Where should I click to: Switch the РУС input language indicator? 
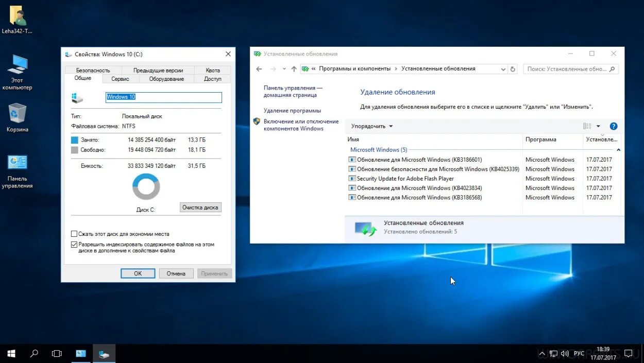[x=579, y=354]
